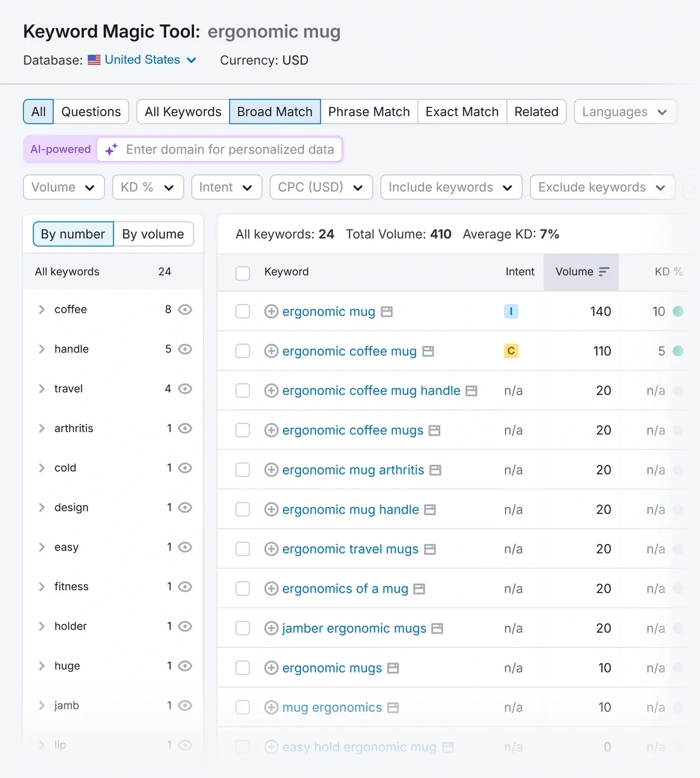Click the informational intent badge for ergonomic mug
The width and height of the screenshot is (700, 778).
[x=511, y=311]
